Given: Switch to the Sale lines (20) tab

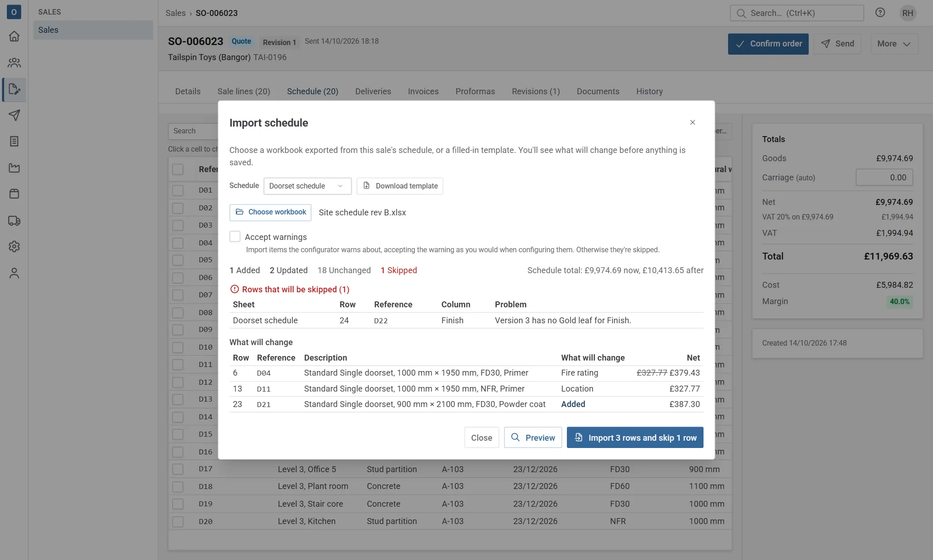Looking at the screenshot, I should click(x=244, y=92).
